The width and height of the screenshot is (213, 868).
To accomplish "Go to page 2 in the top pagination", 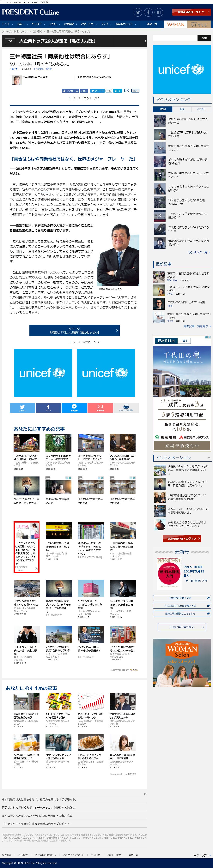I will point(75,98).
